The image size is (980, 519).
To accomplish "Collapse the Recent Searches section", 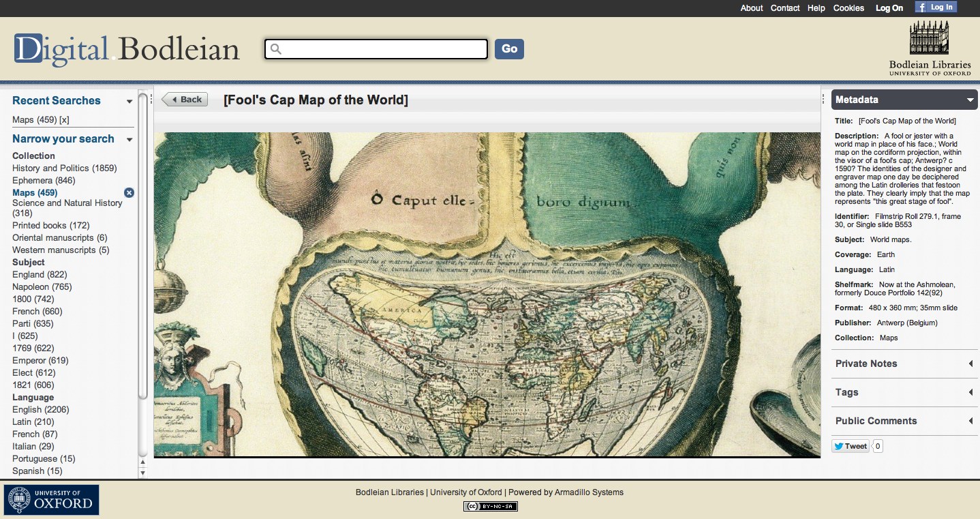I will point(129,102).
